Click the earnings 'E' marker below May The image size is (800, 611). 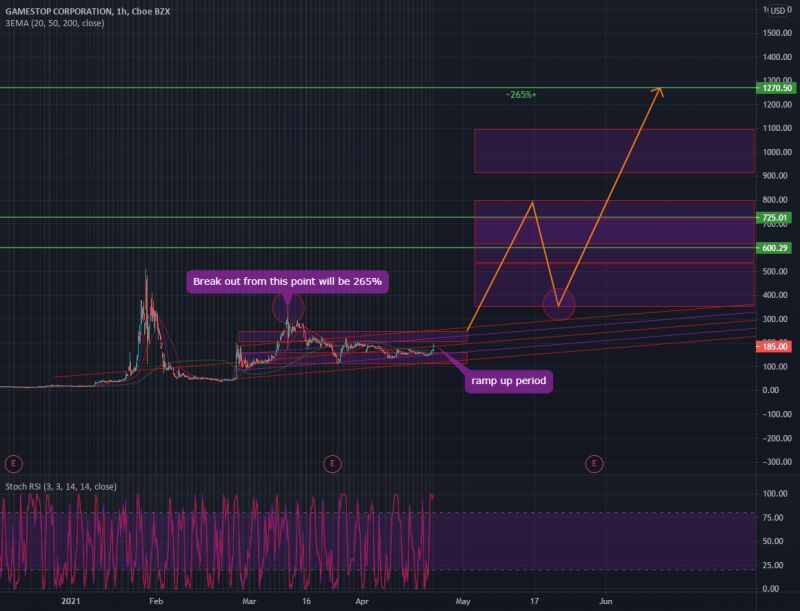click(593, 464)
